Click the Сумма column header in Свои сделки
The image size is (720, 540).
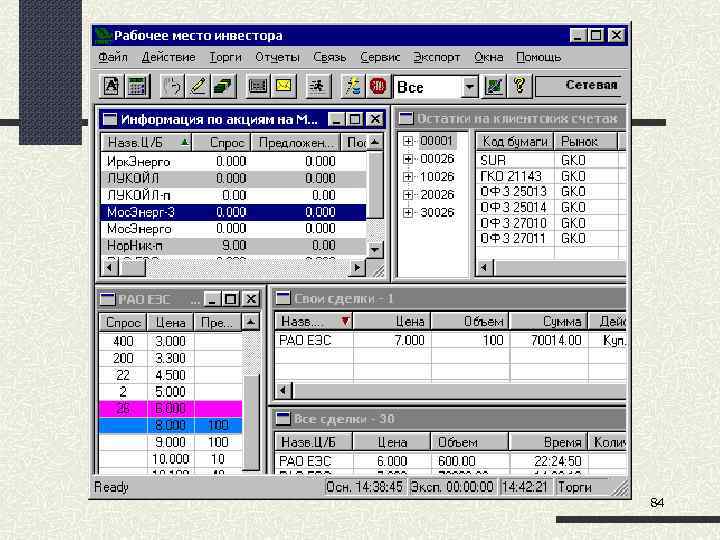pos(549,321)
